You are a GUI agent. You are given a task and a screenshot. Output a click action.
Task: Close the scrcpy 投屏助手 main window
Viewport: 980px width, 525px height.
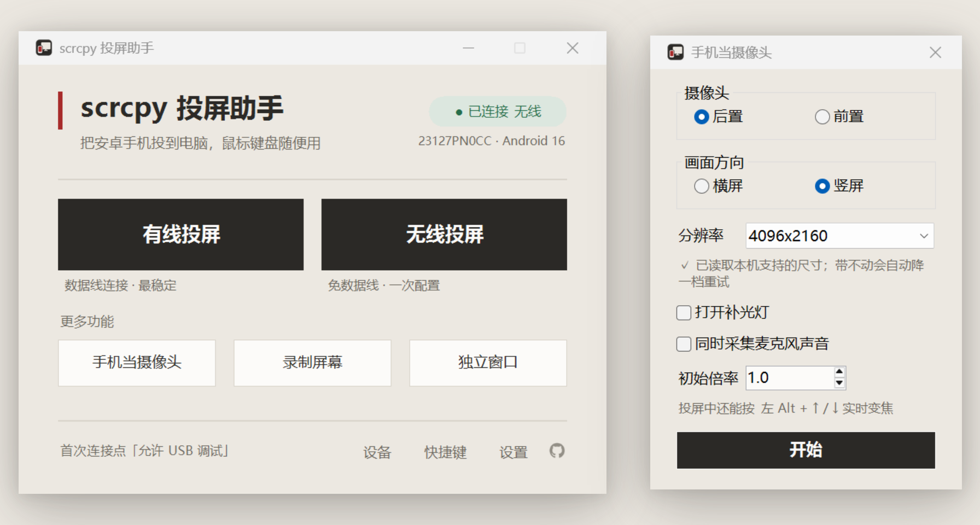pos(573,48)
